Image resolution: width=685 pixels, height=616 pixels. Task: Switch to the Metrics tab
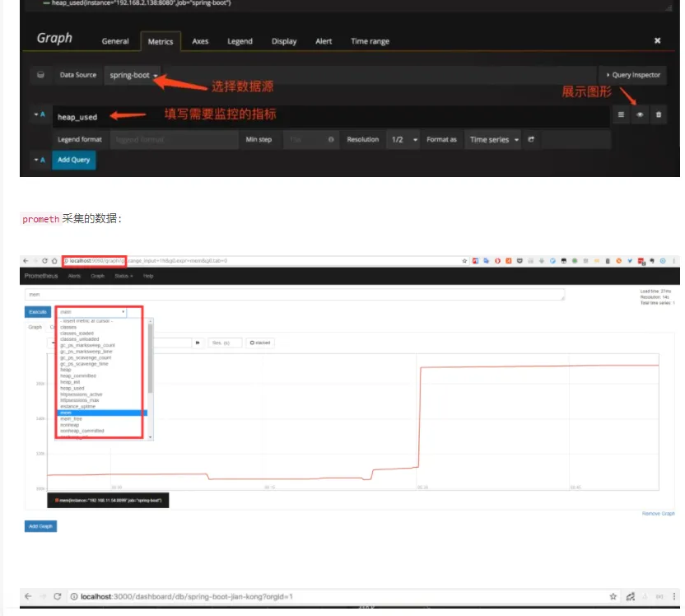click(x=161, y=41)
